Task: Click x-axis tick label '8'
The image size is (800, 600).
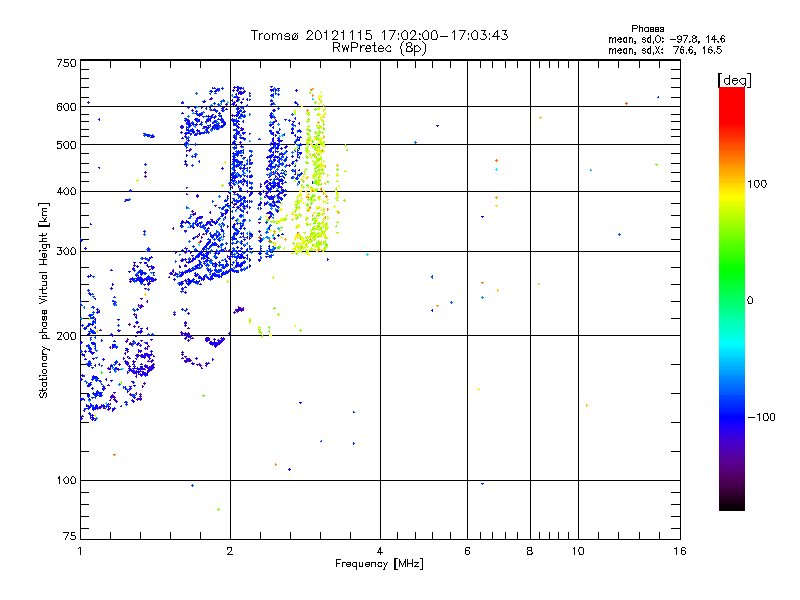Action: 530,551
